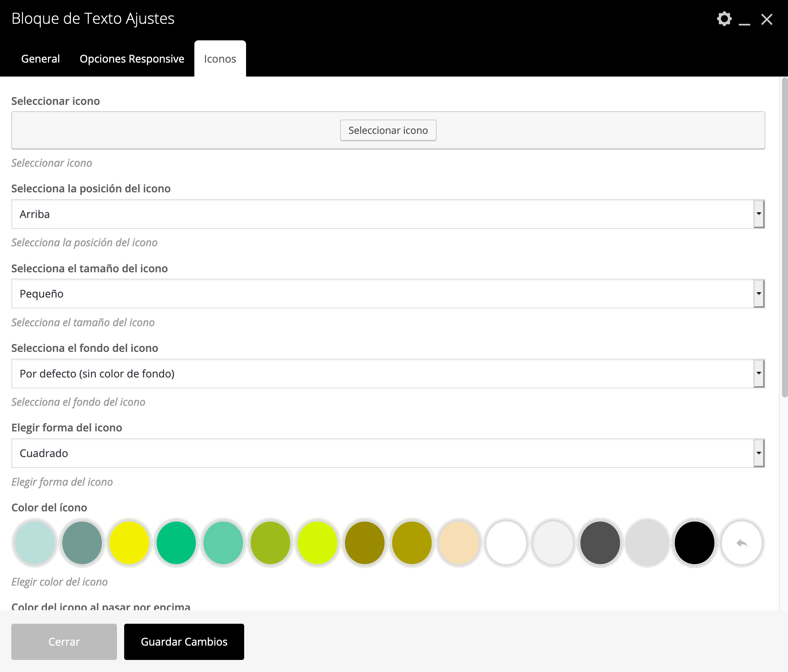The image size is (788, 672).
Task: Click the Seleccionar icono button
Action: tap(388, 130)
